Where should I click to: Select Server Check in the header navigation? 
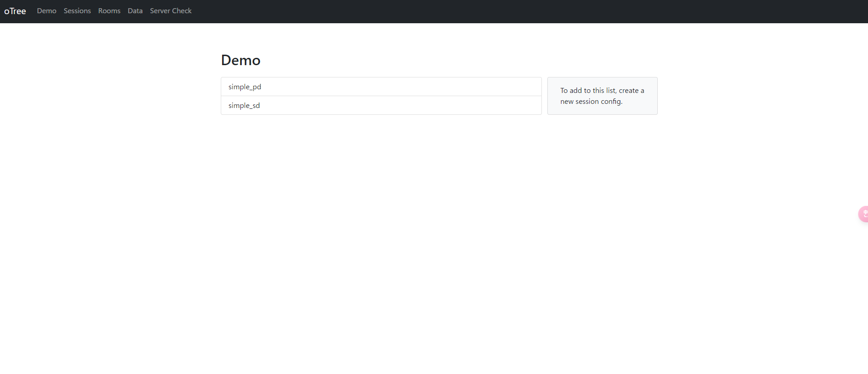pos(171,11)
